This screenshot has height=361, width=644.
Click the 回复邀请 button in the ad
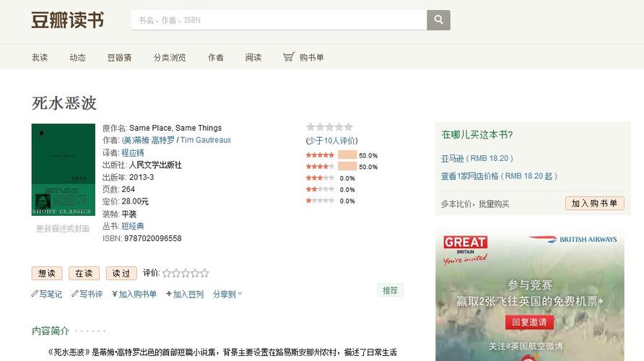coord(529,323)
